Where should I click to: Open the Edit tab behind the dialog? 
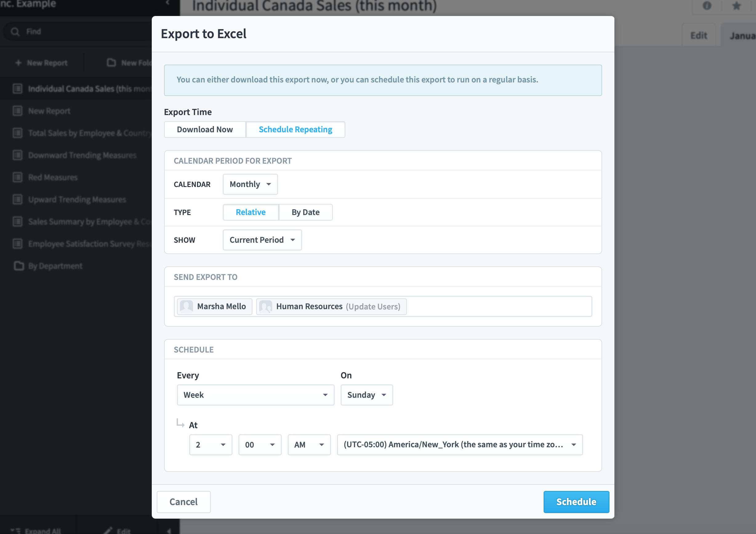[x=698, y=35]
